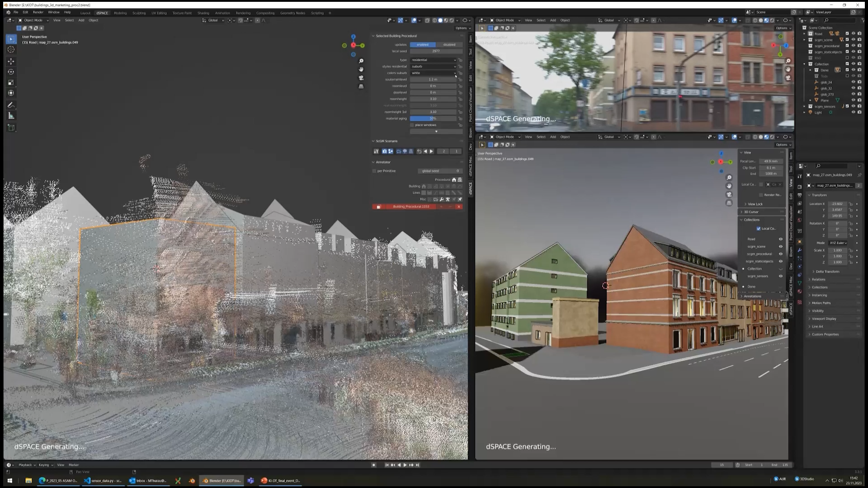Open the styles residential suburb dropdown

[x=433, y=66]
